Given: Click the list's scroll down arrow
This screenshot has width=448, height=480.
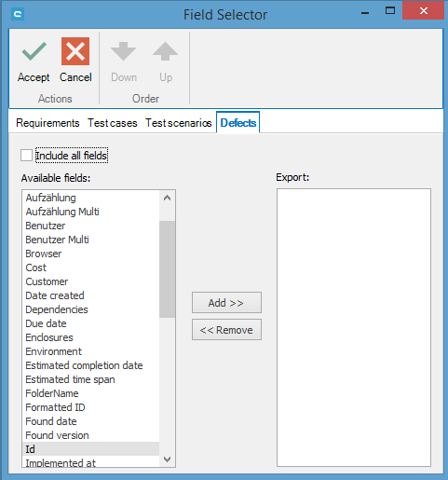Looking at the screenshot, I should tap(167, 459).
